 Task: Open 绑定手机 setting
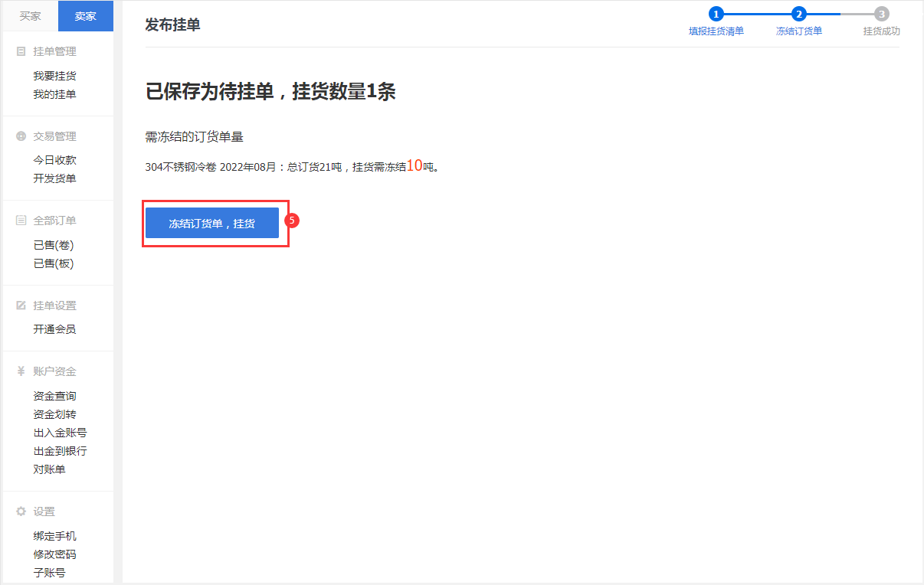pyautogui.click(x=54, y=536)
